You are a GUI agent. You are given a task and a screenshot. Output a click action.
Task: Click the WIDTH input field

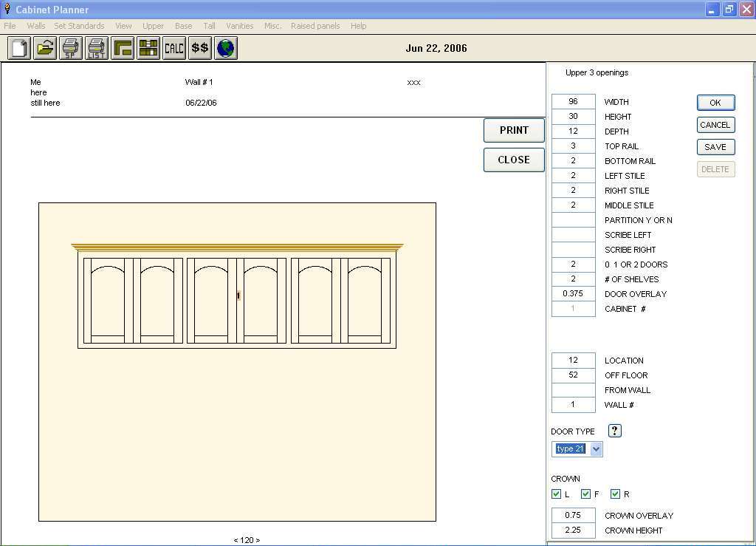573,101
